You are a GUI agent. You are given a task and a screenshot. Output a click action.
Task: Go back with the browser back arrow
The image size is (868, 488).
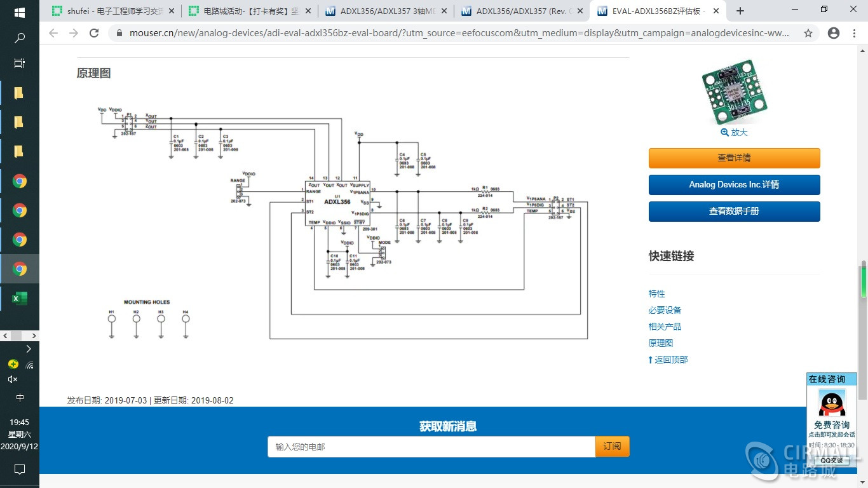tap(53, 33)
